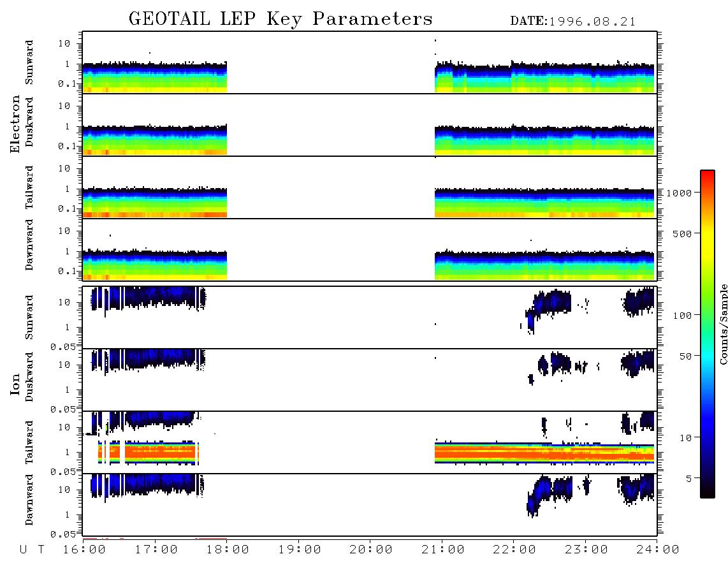The width and height of the screenshot is (728, 561).
Task: Click the 100 colorbar tick label
Action: click(x=682, y=316)
